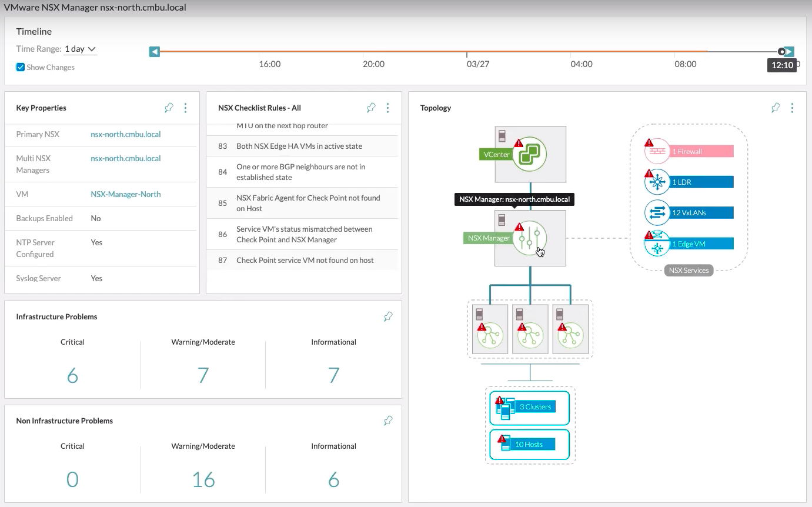Click the 3 Clusters label
Screen dimensions: 812x507
(535, 407)
